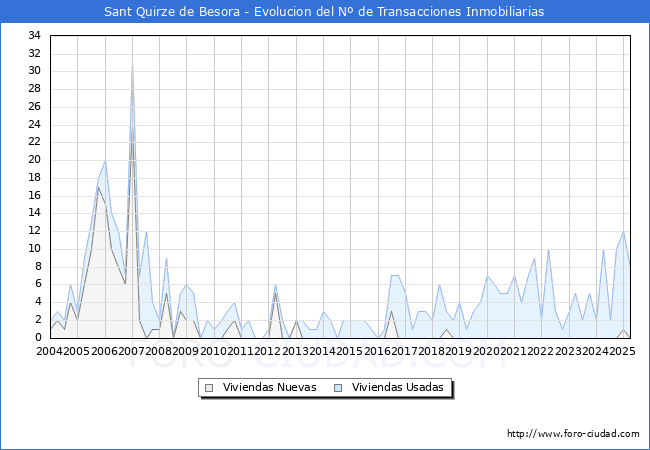The width and height of the screenshot is (650, 450).
Task: Click the y-axis value 22
Action: (34, 142)
